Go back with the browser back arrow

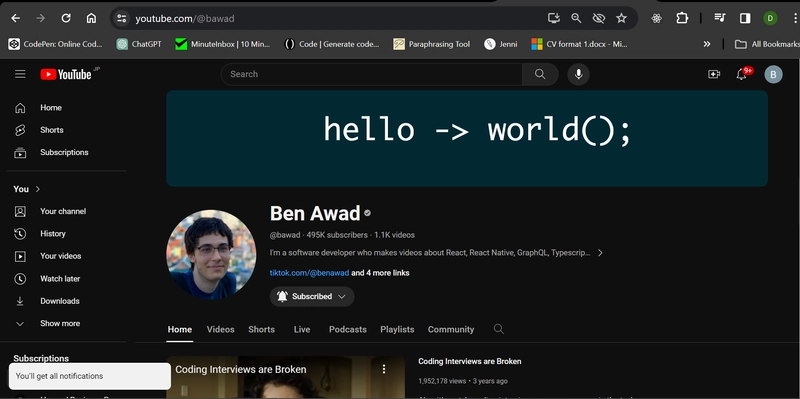point(16,18)
